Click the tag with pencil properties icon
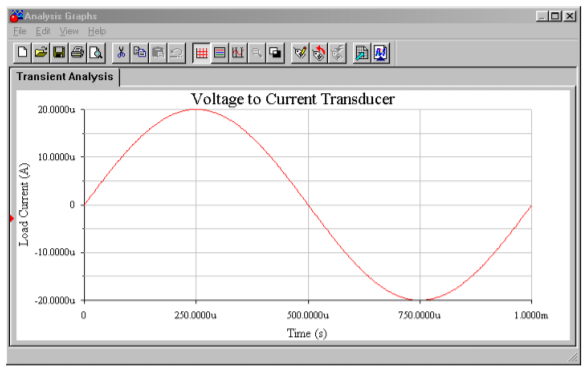Viewport: 587px width, 372px height. [x=300, y=52]
